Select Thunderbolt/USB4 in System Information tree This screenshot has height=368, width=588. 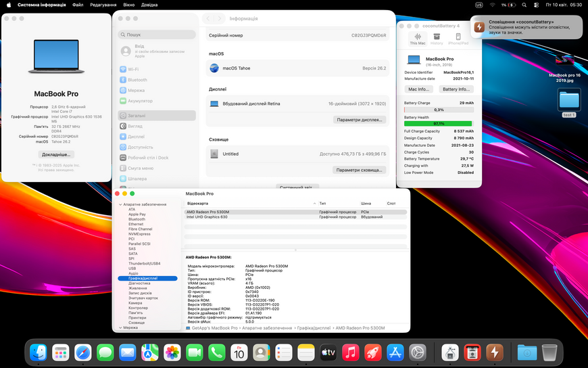tap(145, 264)
